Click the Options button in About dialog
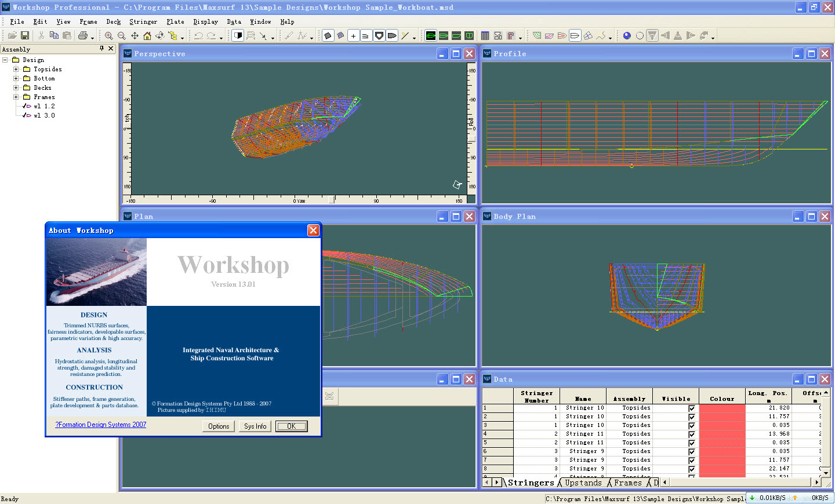 (x=219, y=426)
